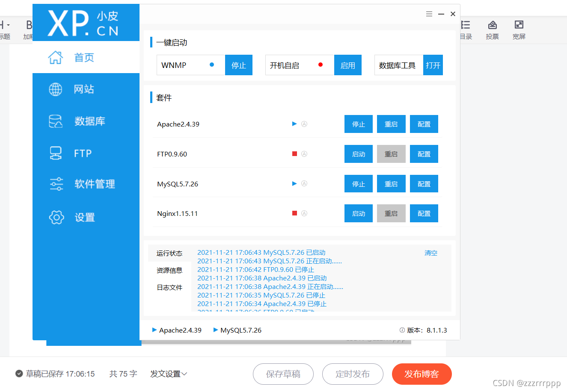Click the XP 小皮 logo
This screenshot has width=567, height=392.
pos(83,23)
